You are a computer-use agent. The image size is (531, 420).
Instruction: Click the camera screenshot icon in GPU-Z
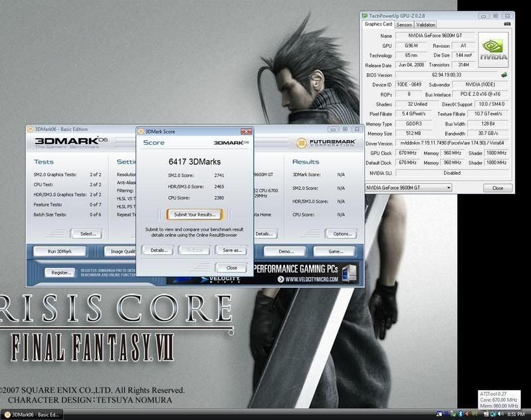507,25
